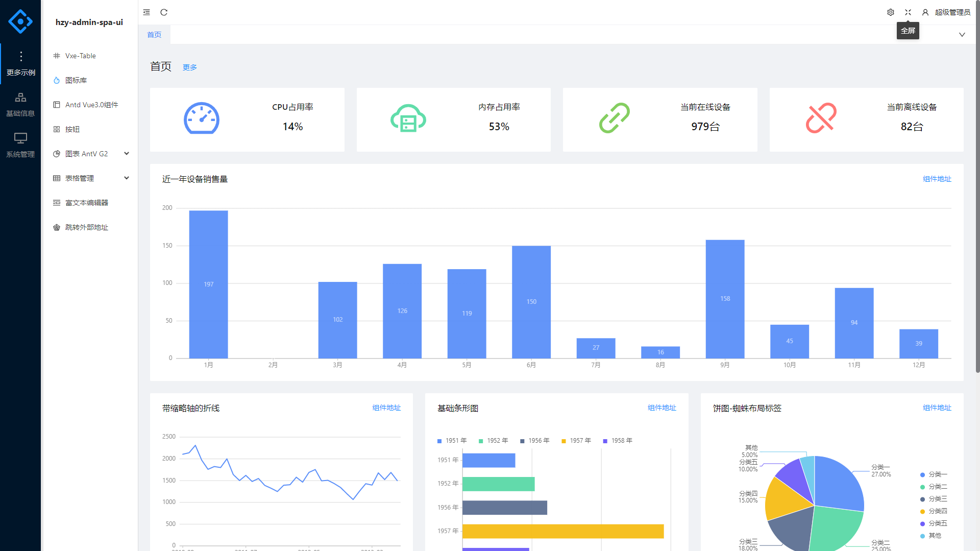Click the CPU usage gauge icon
The image size is (980, 551).
[x=201, y=118]
